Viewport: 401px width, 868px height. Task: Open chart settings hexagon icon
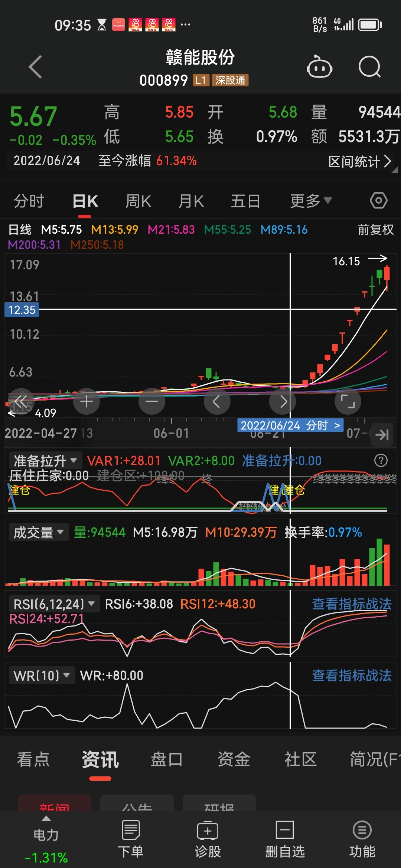[x=378, y=201]
